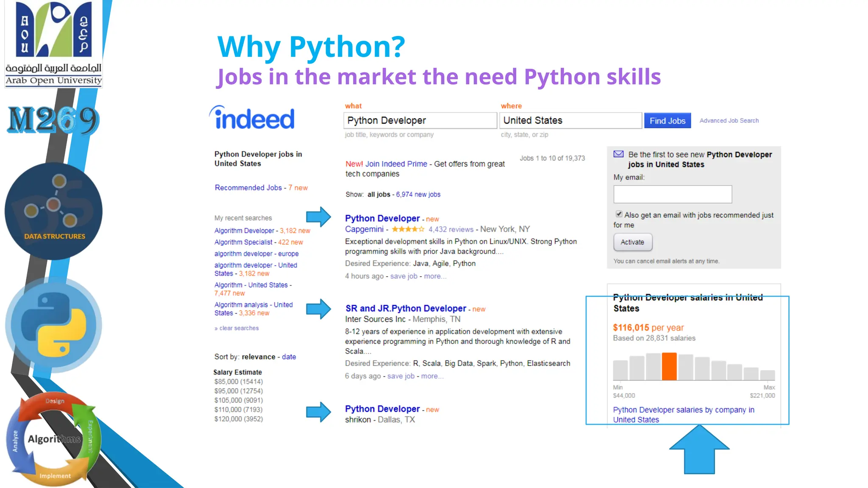Click the envelope email alert icon
Image resolution: width=868 pixels, height=488 pixels.
point(618,154)
